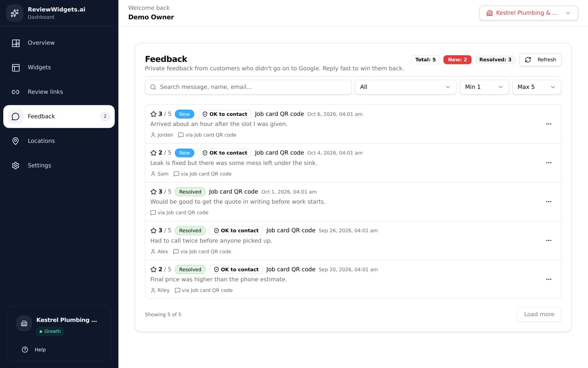Image resolution: width=588 pixels, height=368 pixels.
Task: Click the shield icon in Sam's OK to contact badge
Action: tap(205, 153)
